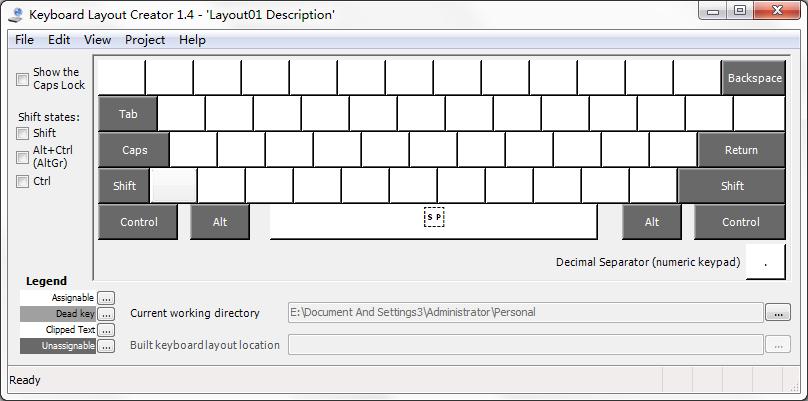Click the ellipsis button beside Clipped Text legend

(106, 330)
